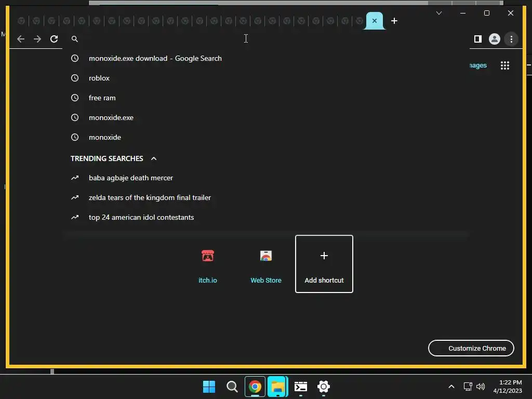Choose "zelda tears of the kingdom final trailer"
Viewport: 532px width, 399px height.
click(267, 197)
